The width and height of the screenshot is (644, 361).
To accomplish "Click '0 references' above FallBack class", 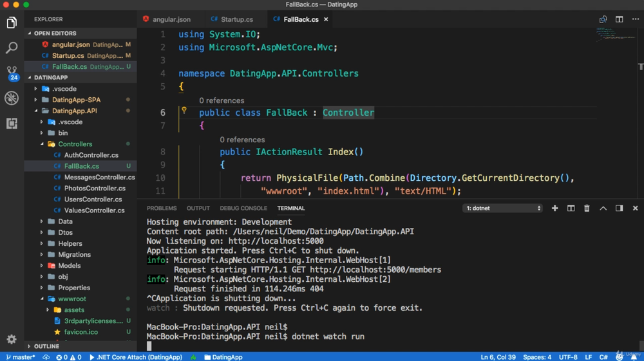I will (222, 100).
